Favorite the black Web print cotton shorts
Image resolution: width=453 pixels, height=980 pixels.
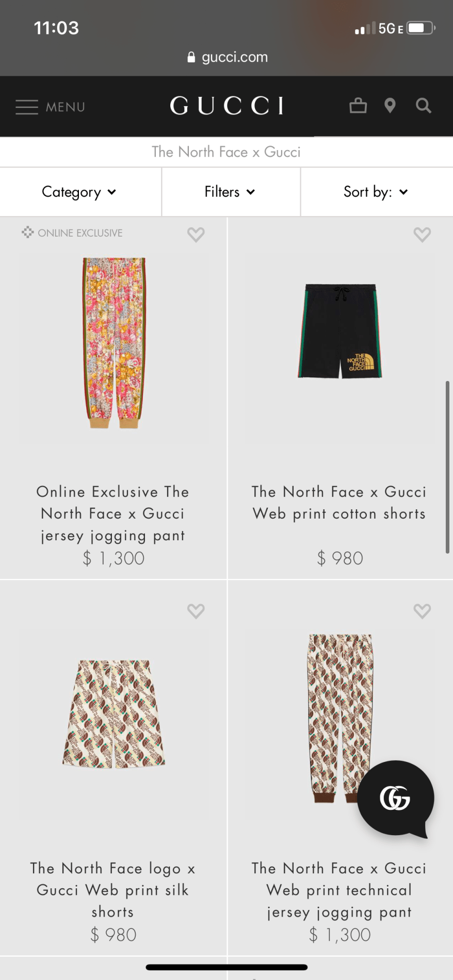tap(422, 235)
